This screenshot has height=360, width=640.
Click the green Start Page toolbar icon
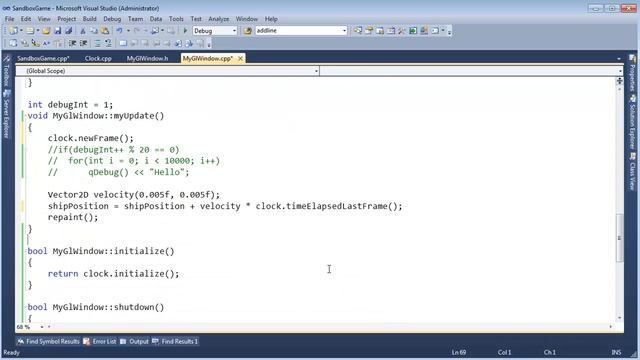(413, 31)
